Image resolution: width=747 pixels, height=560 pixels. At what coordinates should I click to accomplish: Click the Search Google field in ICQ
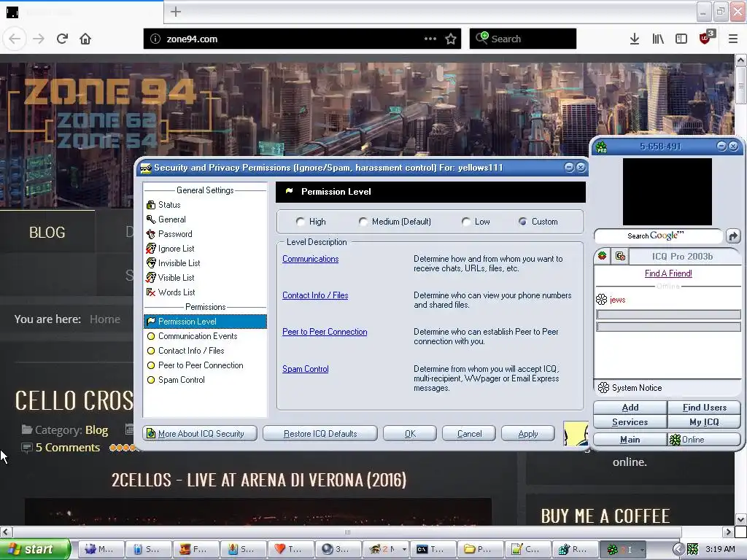tap(658, 236)
